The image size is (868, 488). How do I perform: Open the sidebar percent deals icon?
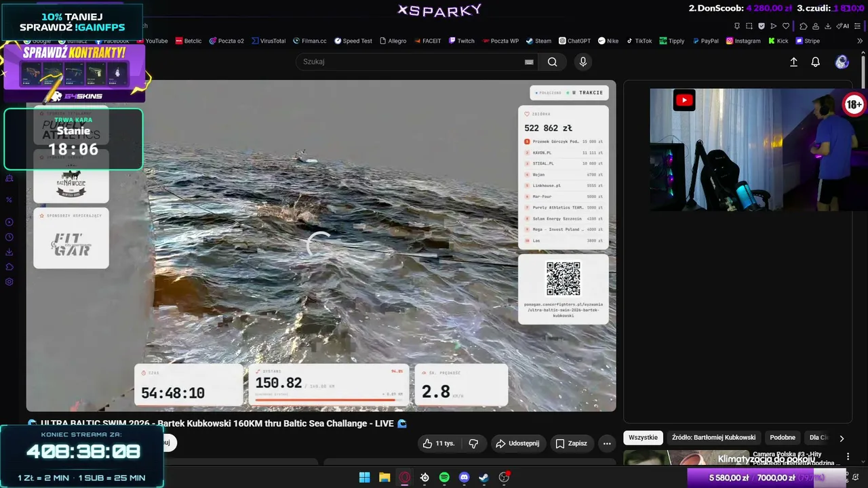click(x=9, y=200)
